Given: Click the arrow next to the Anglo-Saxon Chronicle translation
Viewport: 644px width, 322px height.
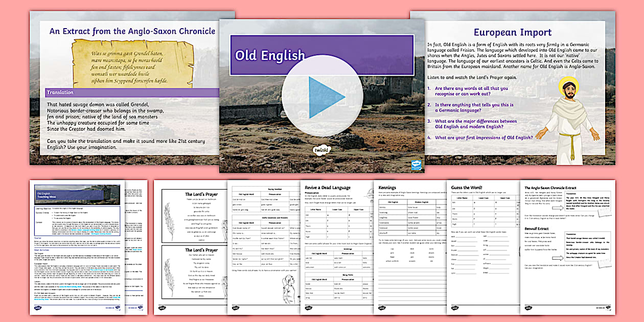Looking at the screenshot, I should tap(557, 208).
